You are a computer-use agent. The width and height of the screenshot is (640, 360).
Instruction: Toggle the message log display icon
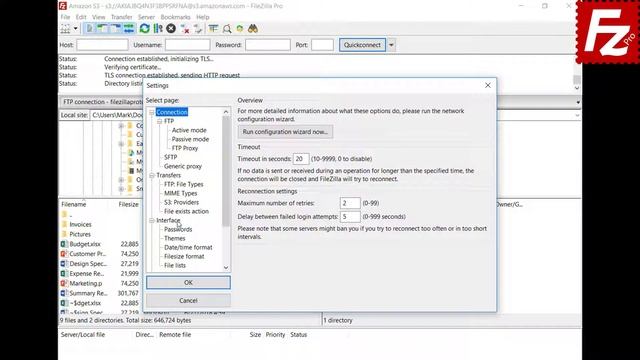click(89, 29)
